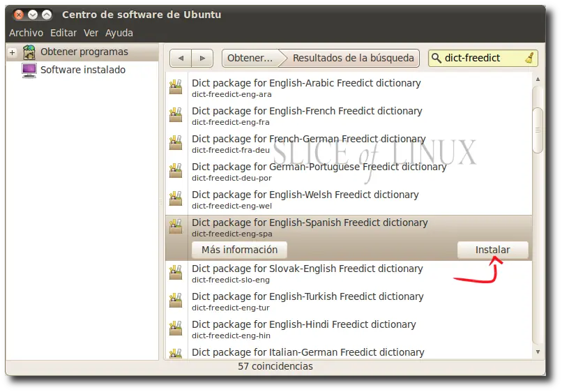The image size is (562, 392).
Task: Click the package icon for English-Hindi dictionary
Action: 176,329
